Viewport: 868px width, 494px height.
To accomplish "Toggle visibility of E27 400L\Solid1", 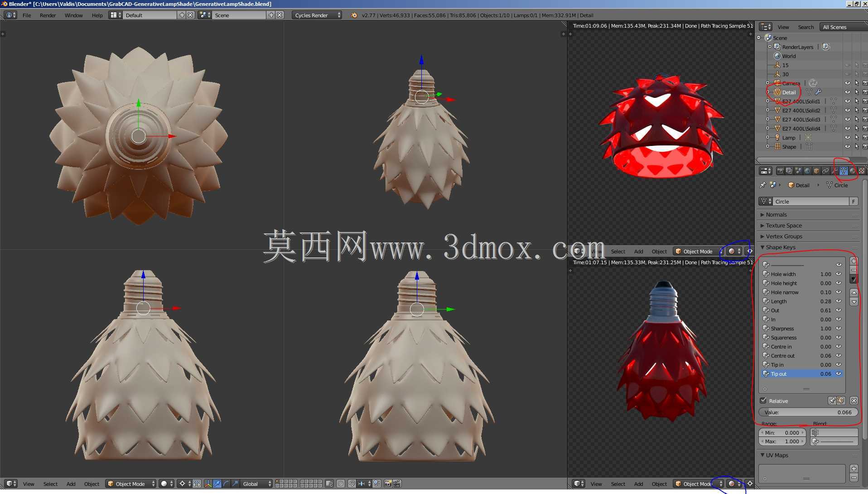I will [x=847, y=101].
